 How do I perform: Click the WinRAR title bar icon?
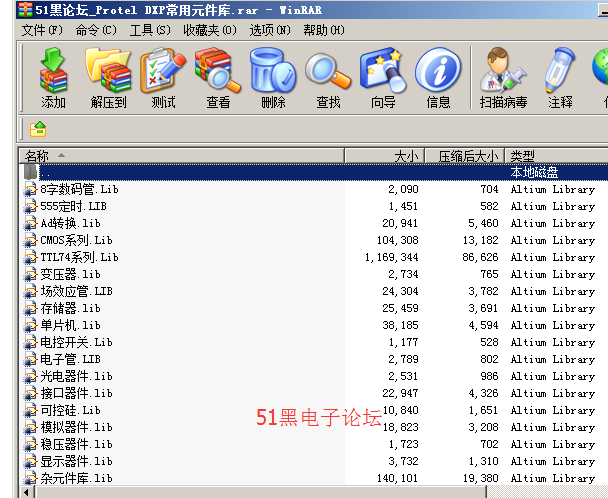pyautogui.click(x=25, y=10)
